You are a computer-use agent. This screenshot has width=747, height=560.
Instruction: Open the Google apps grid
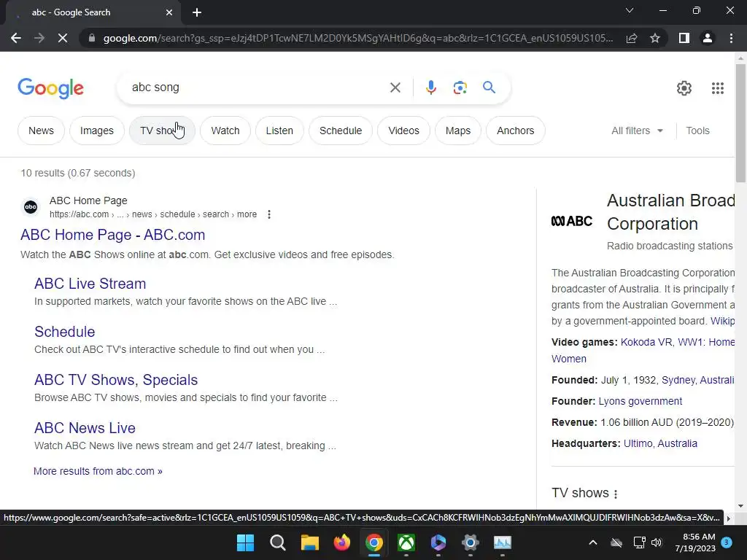718,88
